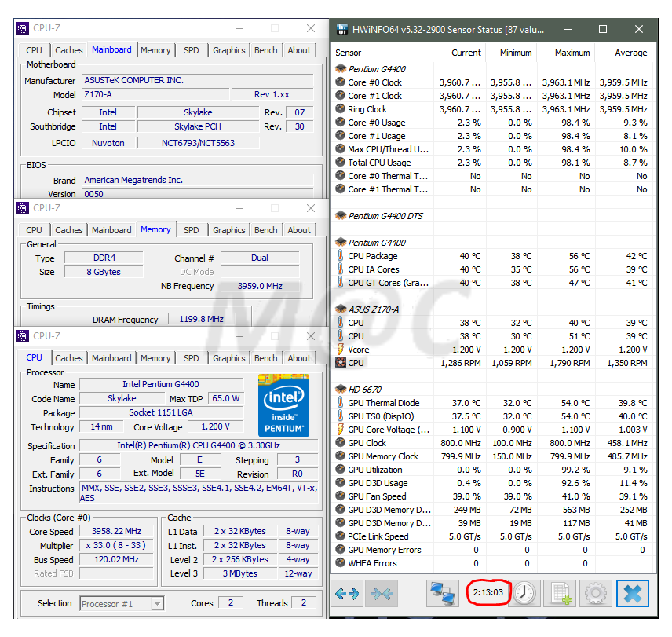The image size is (672, 637).
Task: Click the CPU-Z icon of the CPU window
Action: coord(23,336)
